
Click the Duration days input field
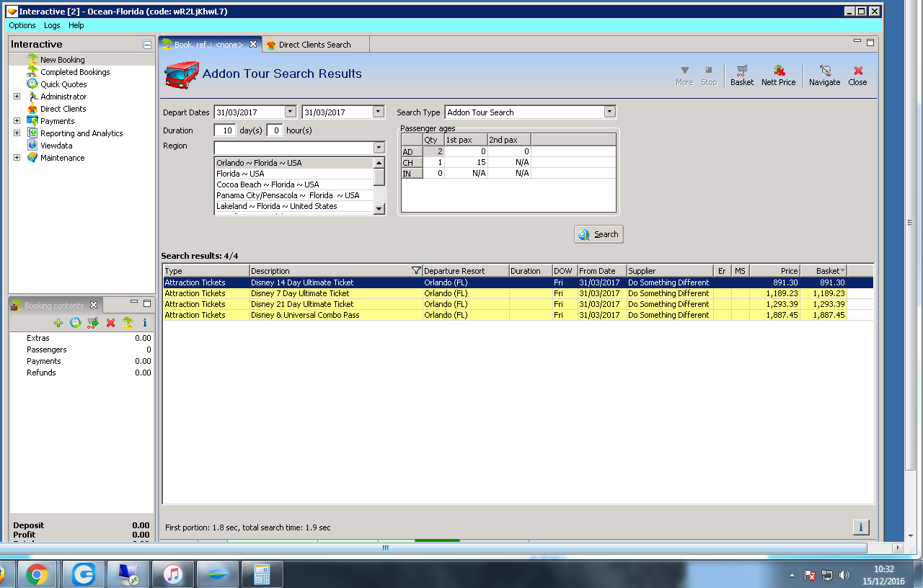pyautogui.click(x=225, y=130)
